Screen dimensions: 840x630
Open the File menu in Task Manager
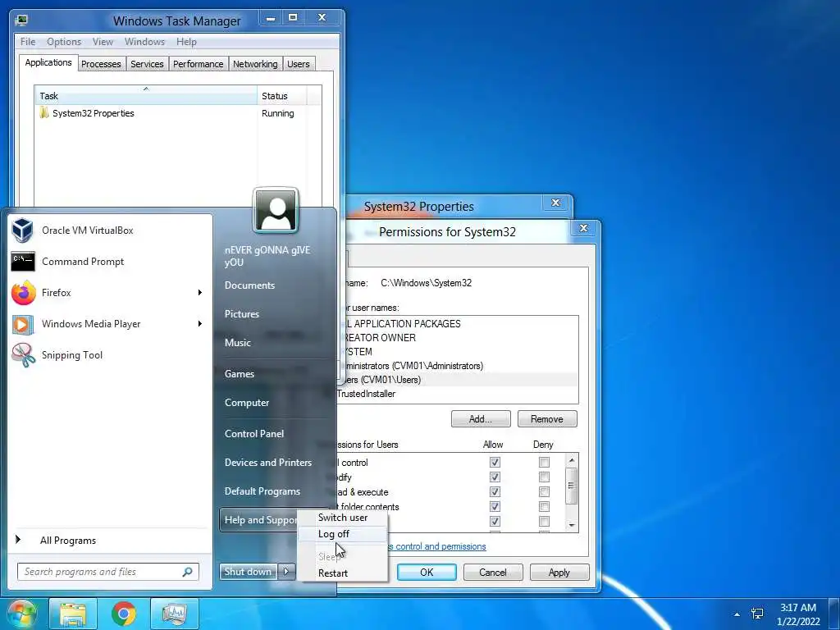(28, 41)
